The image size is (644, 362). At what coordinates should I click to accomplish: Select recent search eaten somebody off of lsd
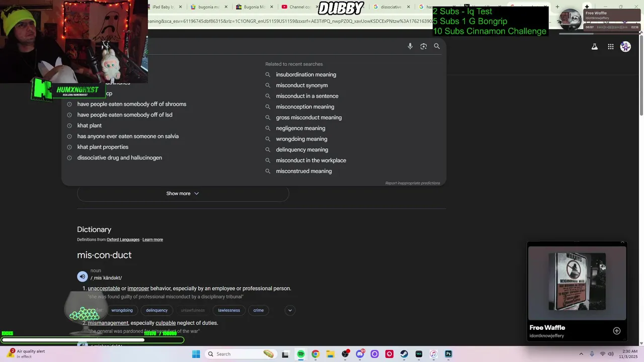(x=125, y=115)
